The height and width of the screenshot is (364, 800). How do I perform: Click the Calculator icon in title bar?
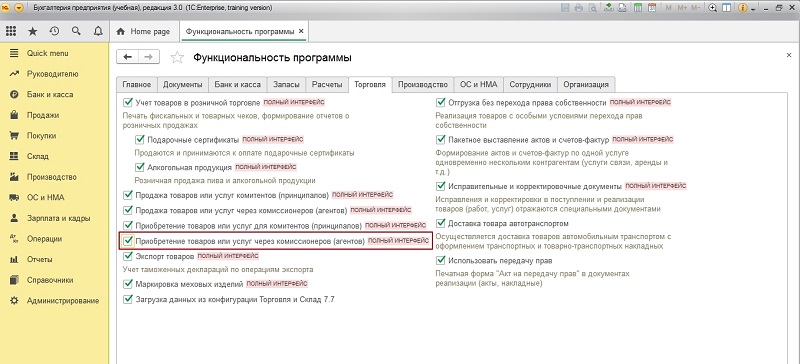(x=638, y=8)
